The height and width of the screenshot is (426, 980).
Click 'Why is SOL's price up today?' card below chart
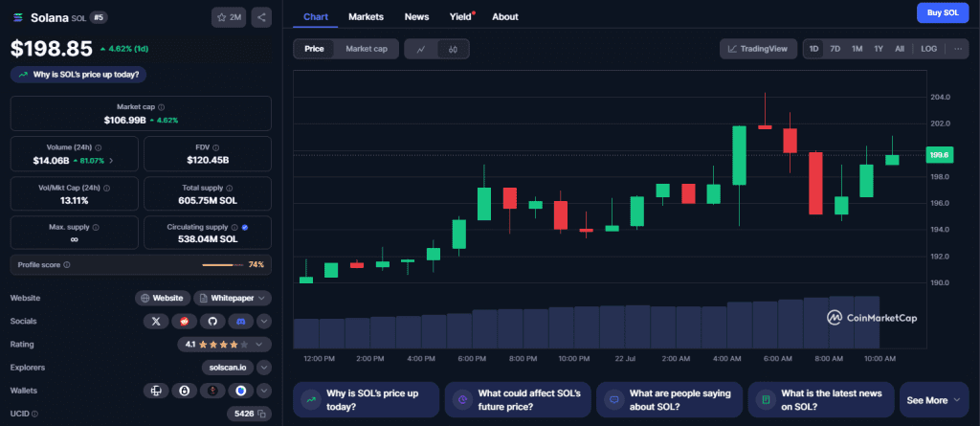coord(366,400)
